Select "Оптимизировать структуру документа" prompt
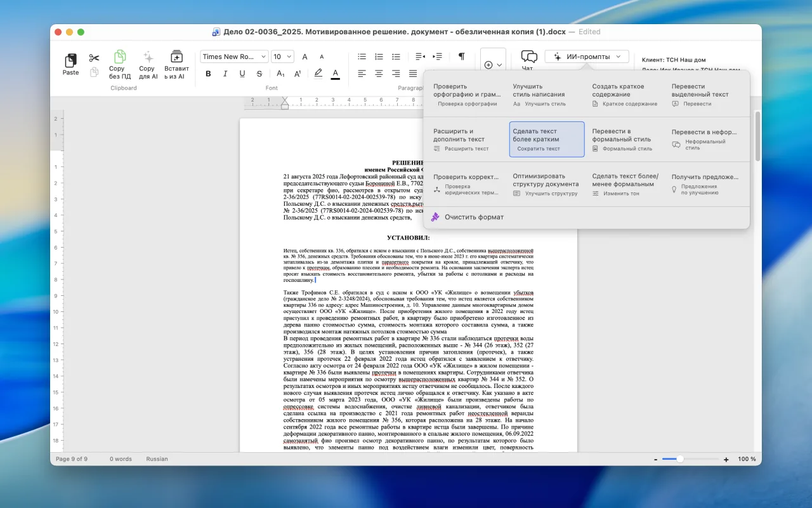 pyautogui.click(x=547, y=184)
